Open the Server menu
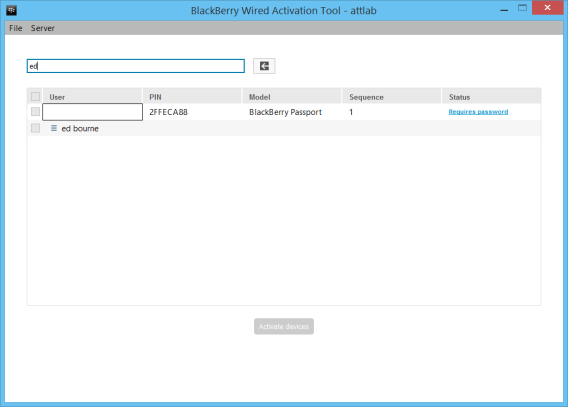 tap(42, 28)
